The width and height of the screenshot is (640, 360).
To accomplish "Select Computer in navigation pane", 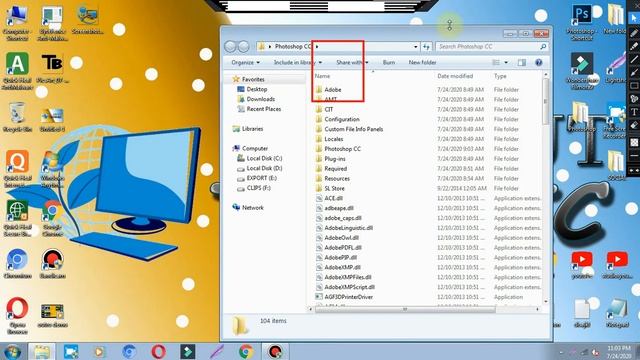I will [x=255, y=149].
